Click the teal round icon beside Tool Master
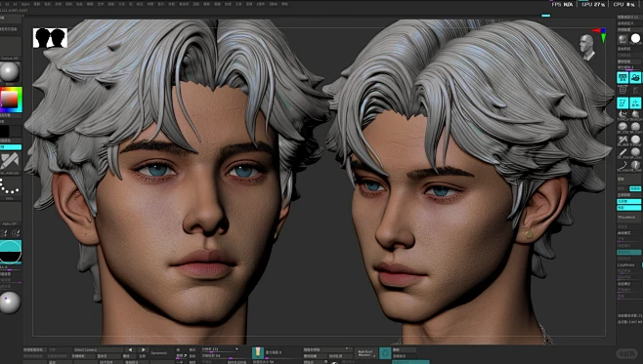The height and width of the screenshot is (364, 643). coord(385,352)
